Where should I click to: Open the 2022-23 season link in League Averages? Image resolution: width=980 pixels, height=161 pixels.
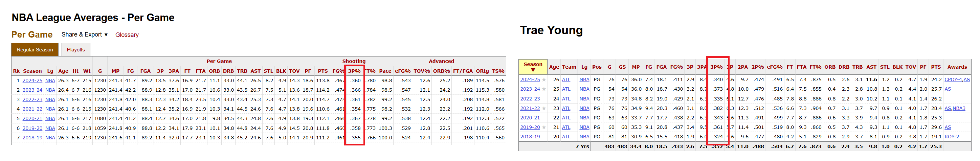click(x=32, y=100)
